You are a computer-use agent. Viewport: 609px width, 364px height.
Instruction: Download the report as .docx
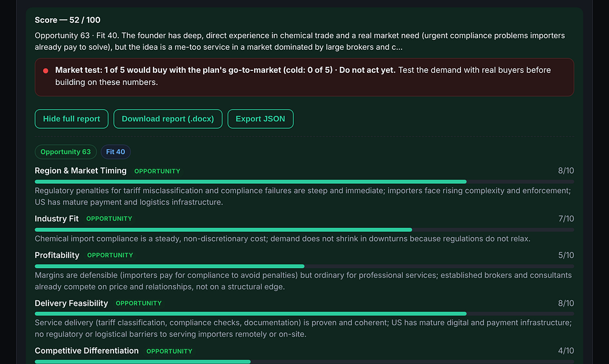click(x=168, y=119)
